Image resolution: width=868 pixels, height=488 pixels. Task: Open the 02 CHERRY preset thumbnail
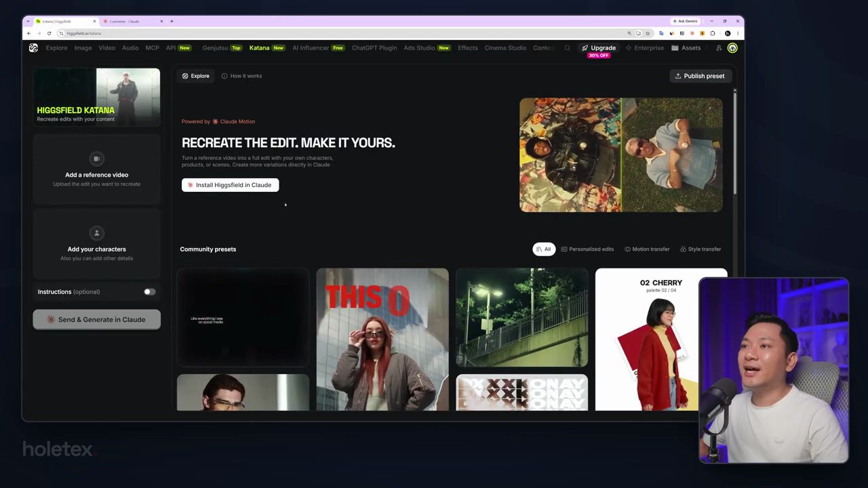coord(661,340)
